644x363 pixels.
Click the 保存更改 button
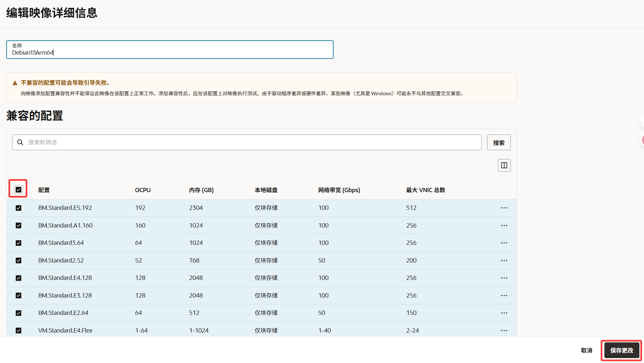[x=621, y=350]
